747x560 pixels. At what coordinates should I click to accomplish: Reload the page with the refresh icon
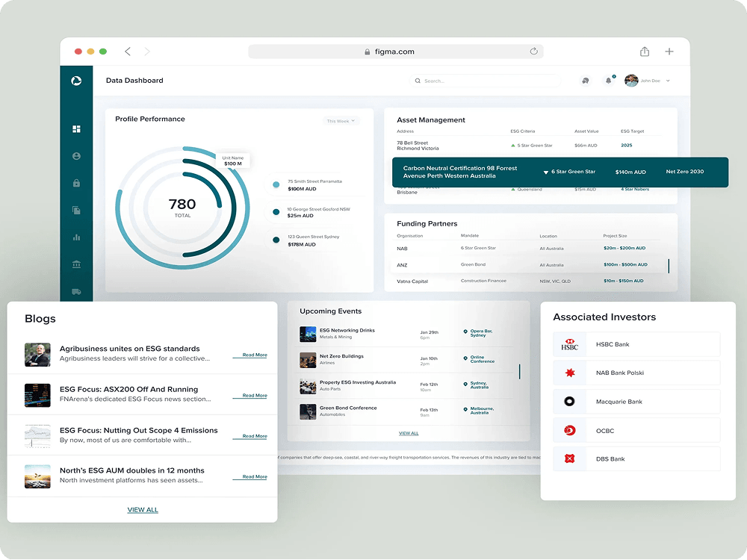[x=533, y=52]
